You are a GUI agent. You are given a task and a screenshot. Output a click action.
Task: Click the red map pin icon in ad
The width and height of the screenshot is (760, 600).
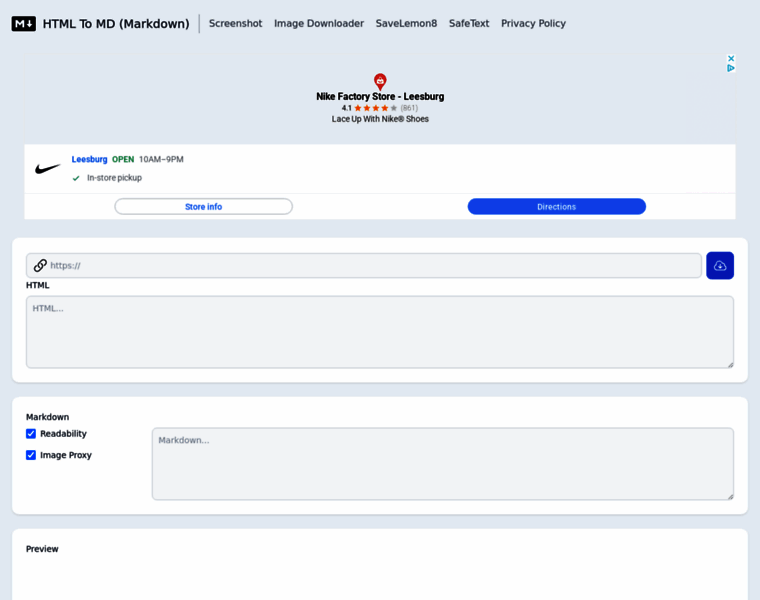pos(380,81)
